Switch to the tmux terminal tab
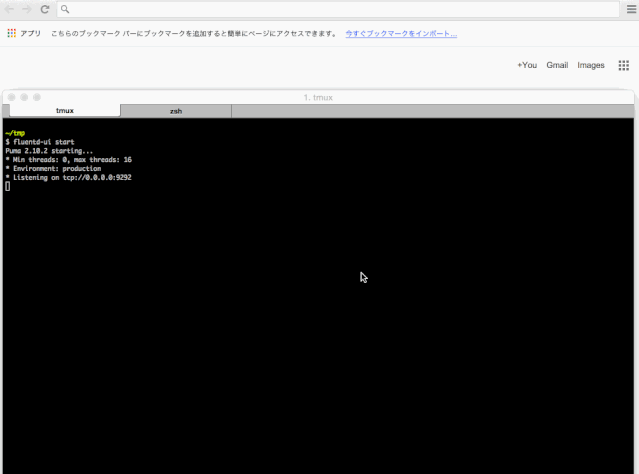 point(64,111)
